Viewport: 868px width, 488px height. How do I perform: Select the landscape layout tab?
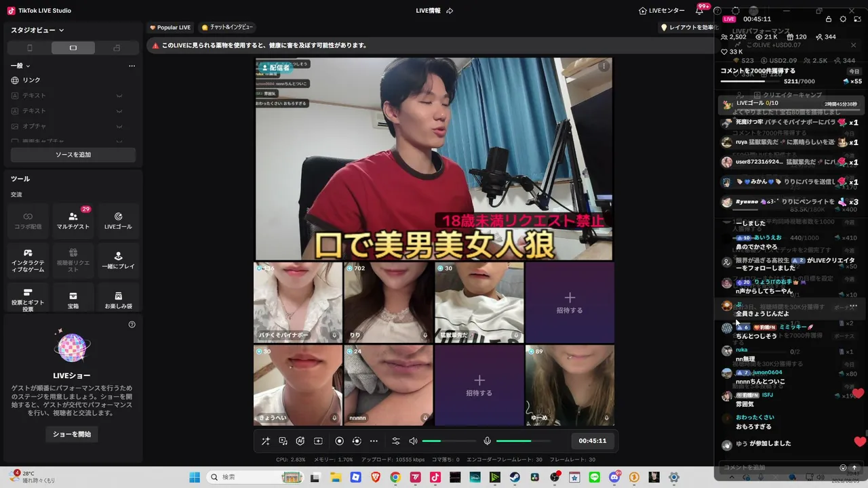point(73,48)
